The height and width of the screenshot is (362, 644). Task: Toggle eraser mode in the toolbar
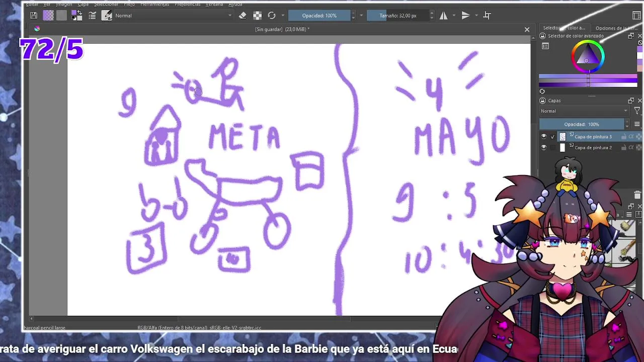(x=243, y=16)
